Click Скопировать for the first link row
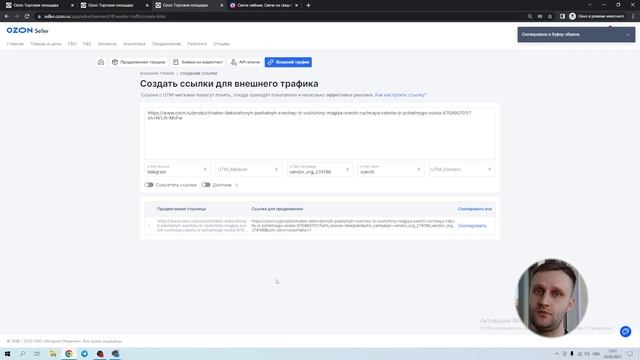Viewport: 640px width, 360px height. pyautogui.click(x=472, y=226)
